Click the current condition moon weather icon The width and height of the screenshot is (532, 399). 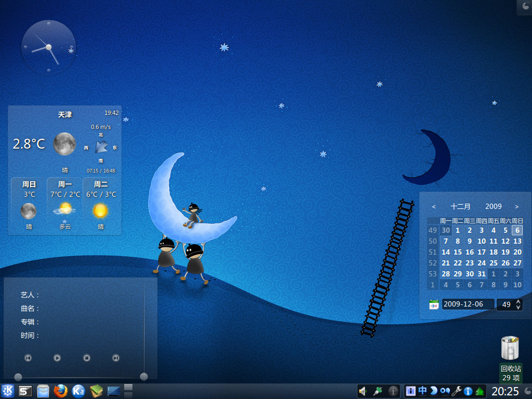pyautogui.click(x=64, y=144)
